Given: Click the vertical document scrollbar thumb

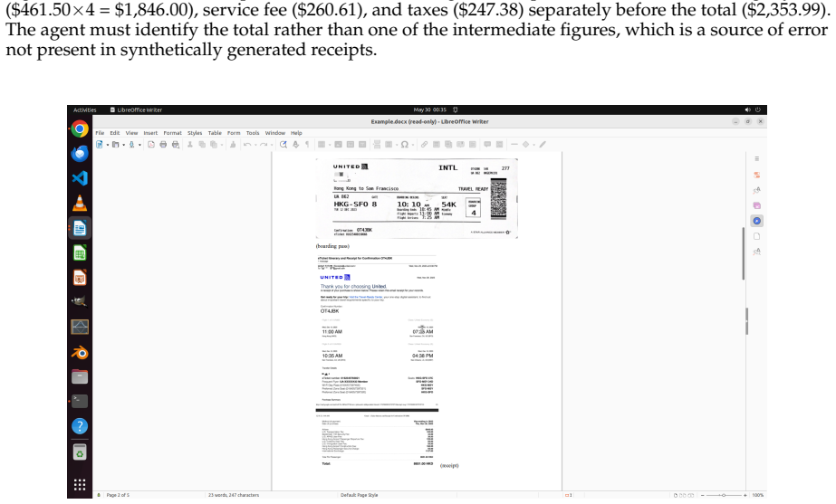Looking at the screenshot, I should 743,253.
